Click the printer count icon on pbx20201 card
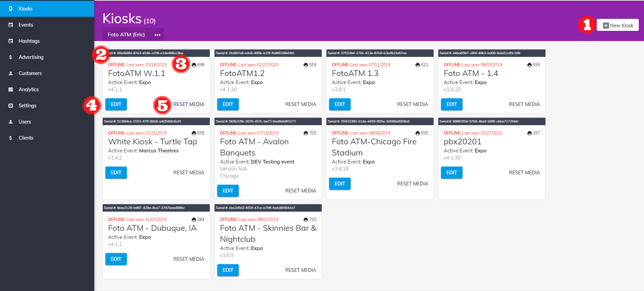The width and height of the screenshot is (644, 291). pyautogui.click(x=529, y=133)
